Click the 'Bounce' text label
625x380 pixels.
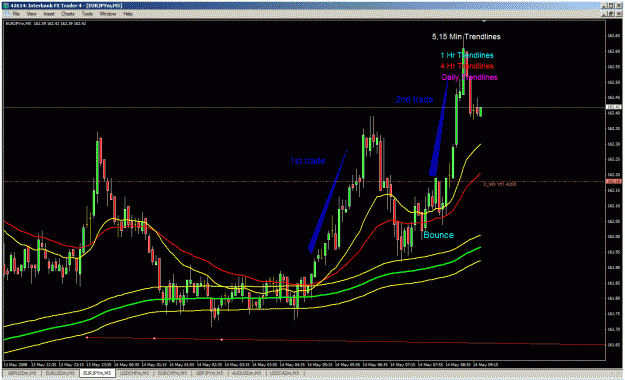pos(438,235)
